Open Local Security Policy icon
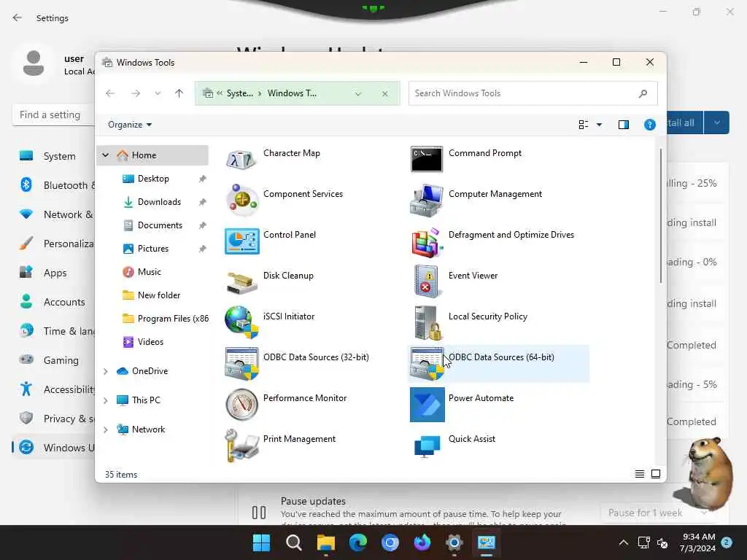Viewport: 747px width, 560px height. pyautogui.click(x=427, y=323)
